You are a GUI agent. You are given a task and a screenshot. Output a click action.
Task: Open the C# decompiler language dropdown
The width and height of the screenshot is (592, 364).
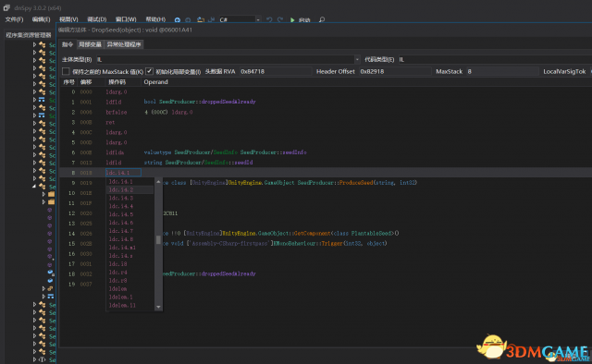click(x=240, y=19)
